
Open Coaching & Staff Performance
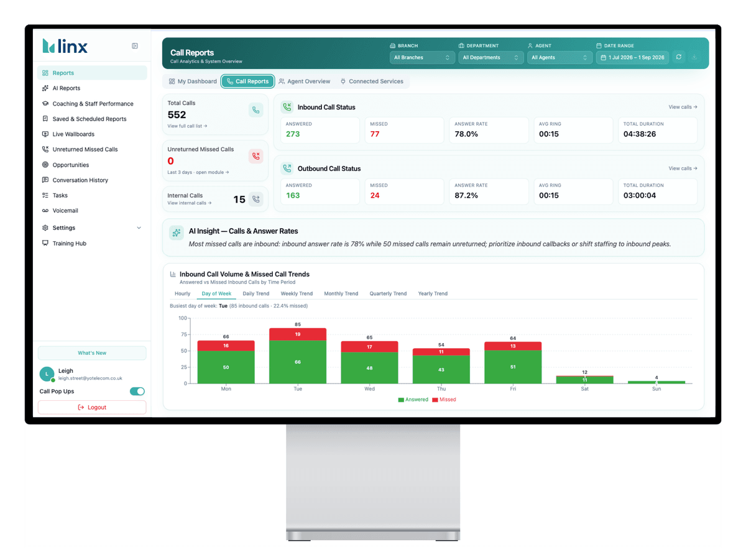tap(92, 104)
